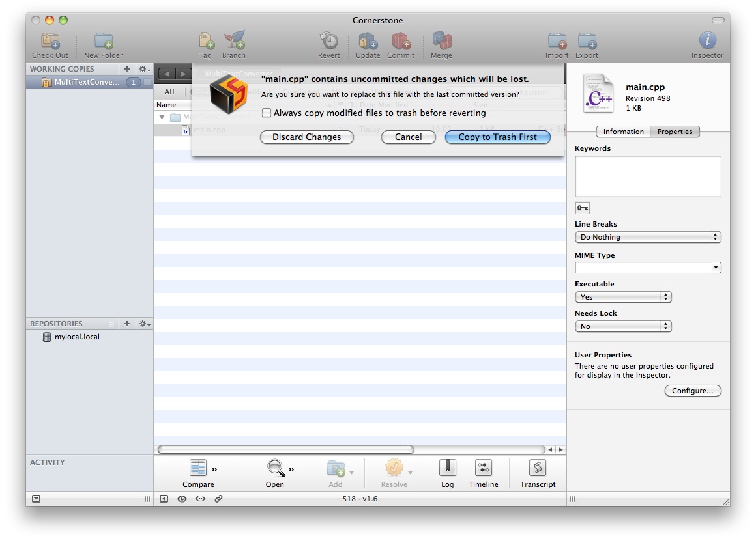756x545 pixels.
Task: Switch to the Information tab
Action: tap(624, 132)
